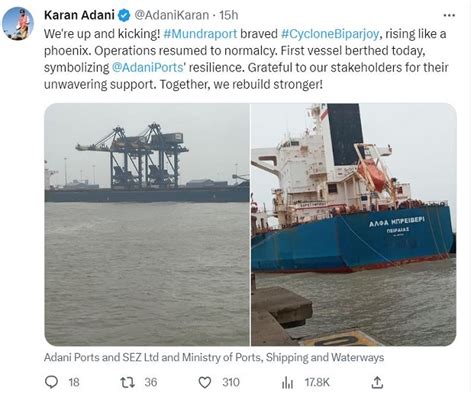Open the blue ship stern photo

354,224
